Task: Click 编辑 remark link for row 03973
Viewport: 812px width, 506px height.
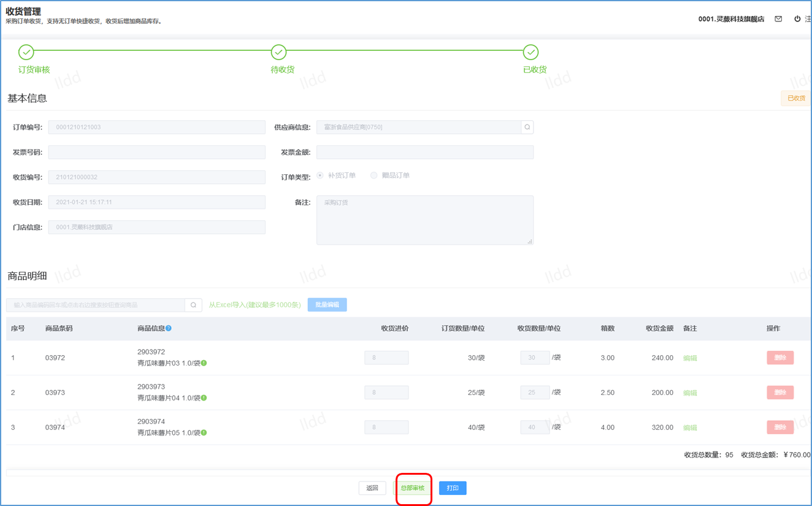Action: [690, 393]
